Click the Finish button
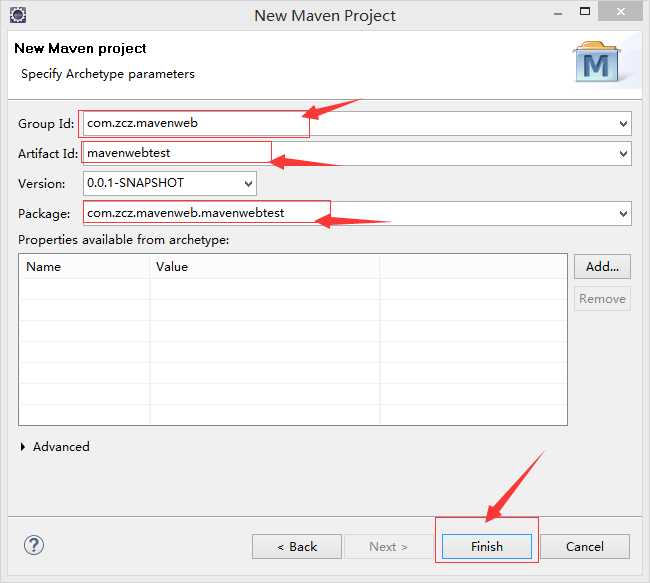The height and width of the screenshot is (583, 650). 487,546
